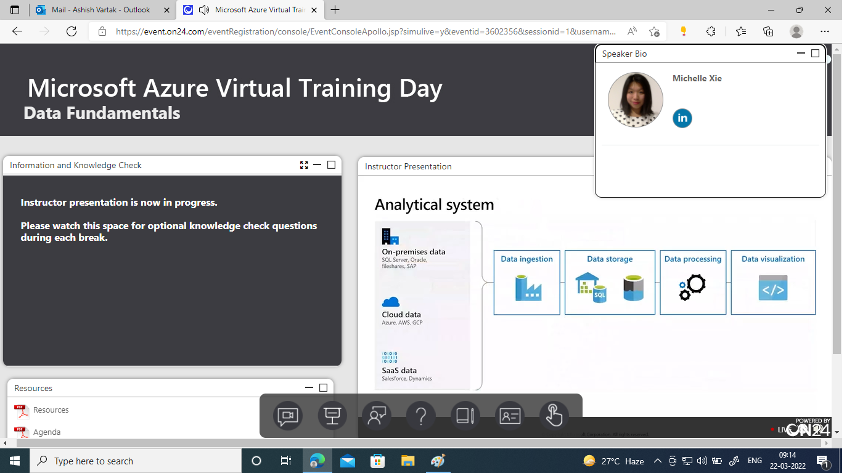Image resolution: width=868 pixels, height=473 pixels.
Task: Open the Resources PDF link
Action: [51, 410]
